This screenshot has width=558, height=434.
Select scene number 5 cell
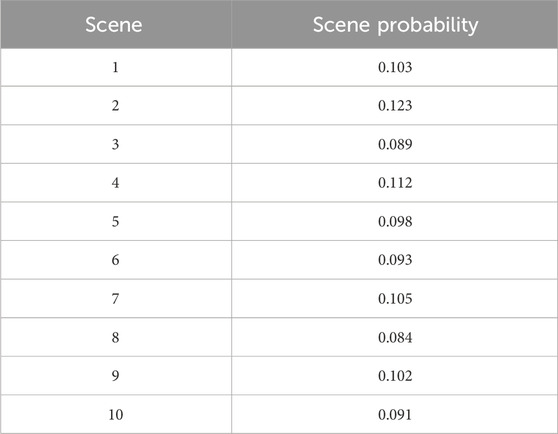116,222
